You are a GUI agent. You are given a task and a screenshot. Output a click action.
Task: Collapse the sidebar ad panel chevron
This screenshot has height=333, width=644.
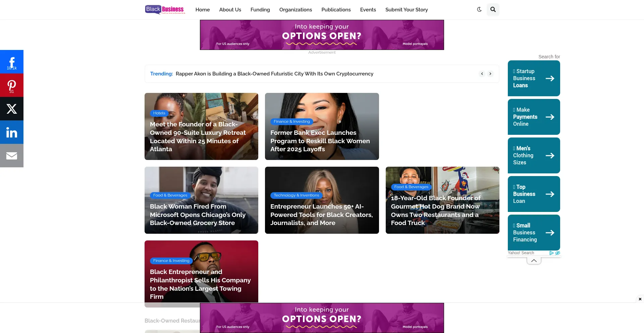(x=534, y=261)
